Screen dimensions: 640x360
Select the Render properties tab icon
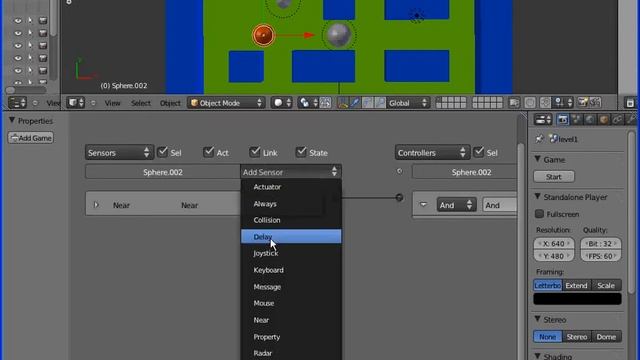pos(562,120)
